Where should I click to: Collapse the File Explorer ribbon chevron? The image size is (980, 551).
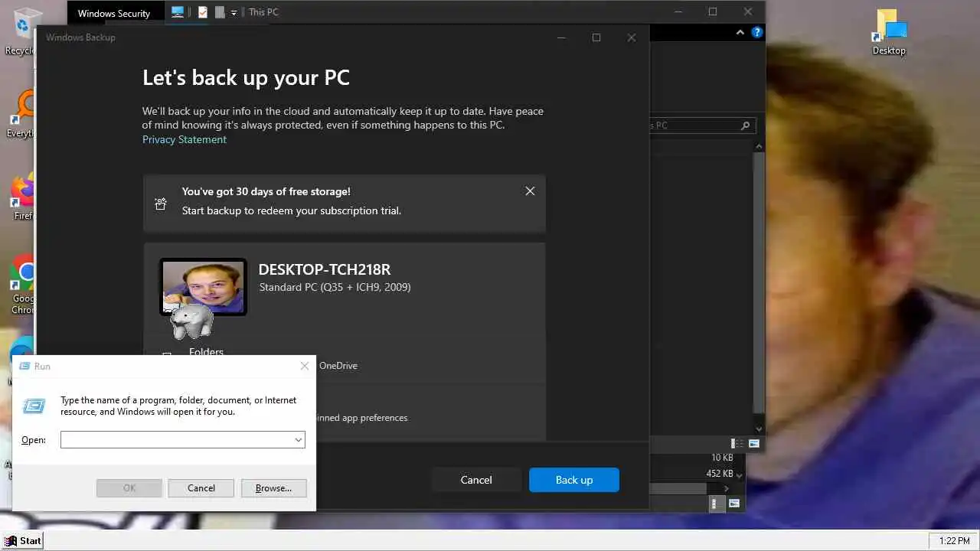coord(740,32)
